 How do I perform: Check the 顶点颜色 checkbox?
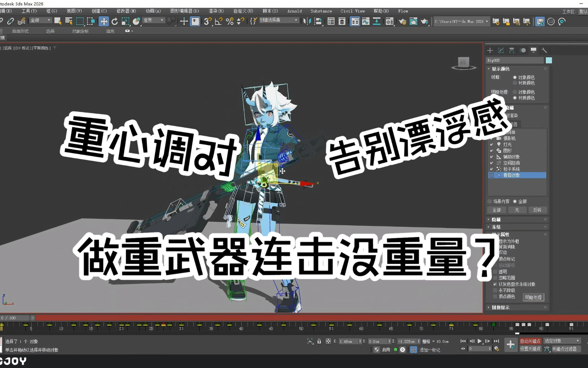tap(495, 297)
